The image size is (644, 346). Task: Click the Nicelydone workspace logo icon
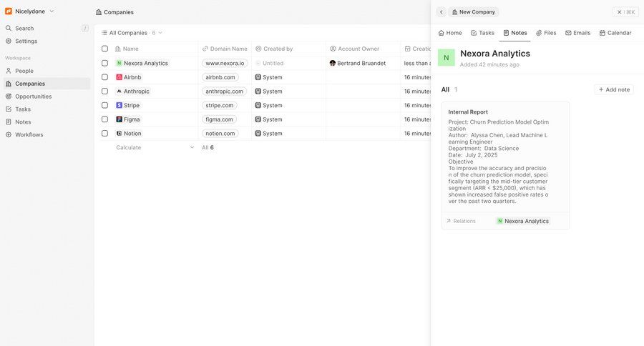(8, 11)
